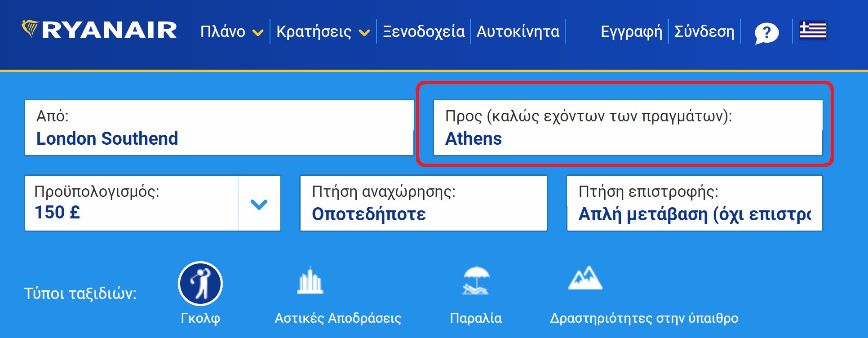Image resolution: width=868 pixels, height=338 pixels.
Task: Click the Παραλία label
Action: pos(476,318)
